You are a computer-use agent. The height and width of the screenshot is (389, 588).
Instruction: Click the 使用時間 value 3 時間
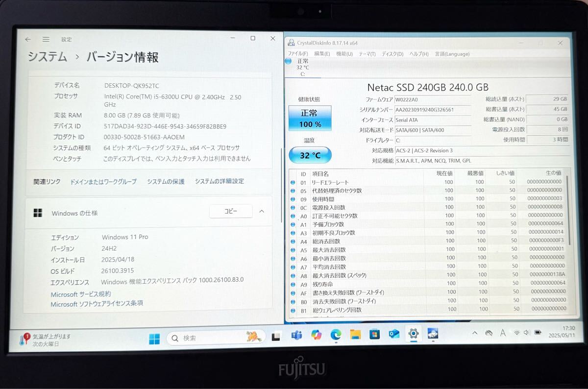pyautogui.click(x=547, y=139)
